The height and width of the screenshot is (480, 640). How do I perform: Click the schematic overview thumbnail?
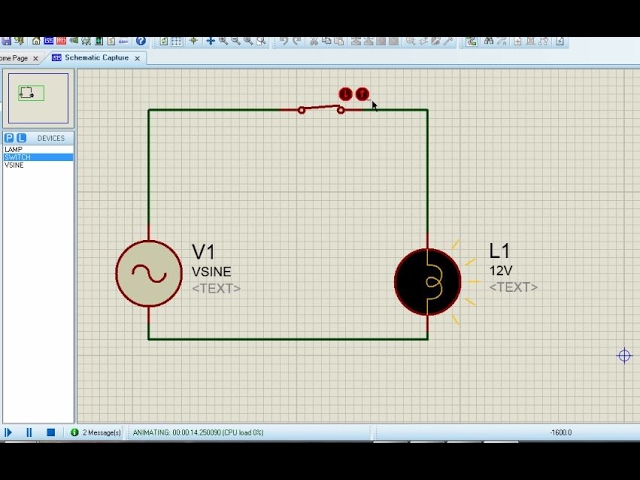[x=38, y=98]
